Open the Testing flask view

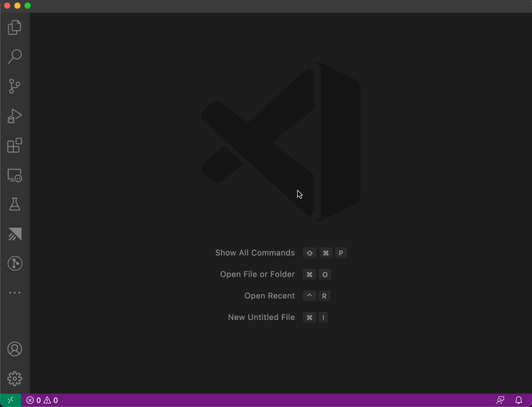tap(15, 204)
